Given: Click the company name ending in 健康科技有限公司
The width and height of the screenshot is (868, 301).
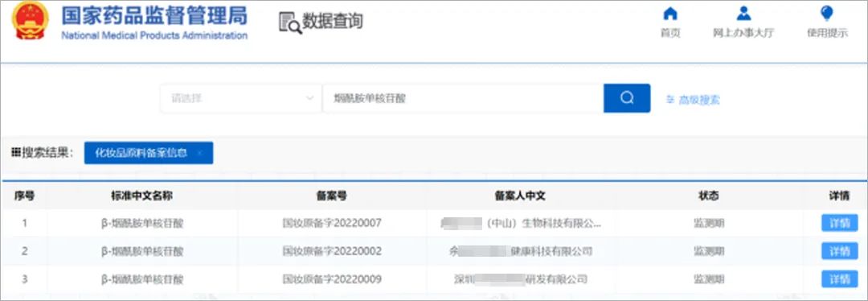Looking at the screenshot, I should tap(521, 251).
